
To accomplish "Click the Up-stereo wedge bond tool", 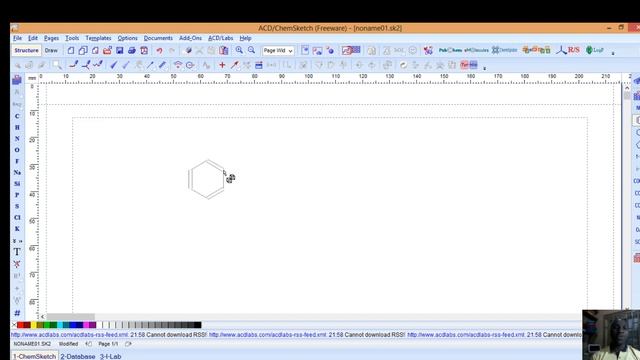I will click(113, 64).
